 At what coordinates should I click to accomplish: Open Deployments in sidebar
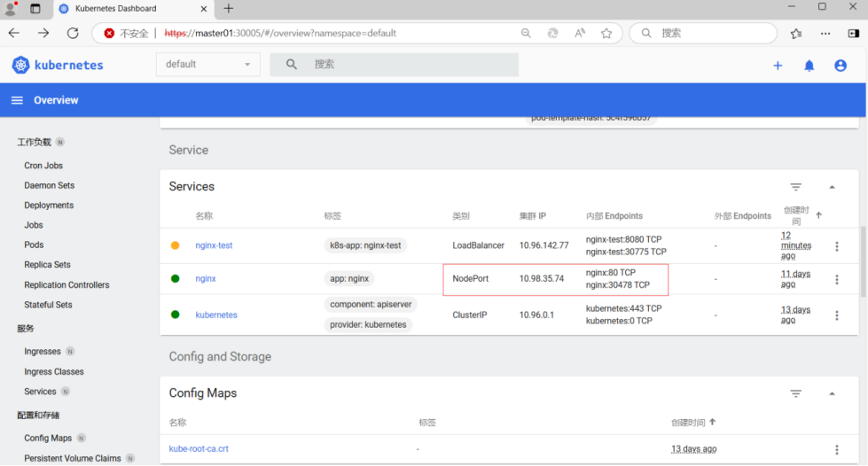[49, 206]
